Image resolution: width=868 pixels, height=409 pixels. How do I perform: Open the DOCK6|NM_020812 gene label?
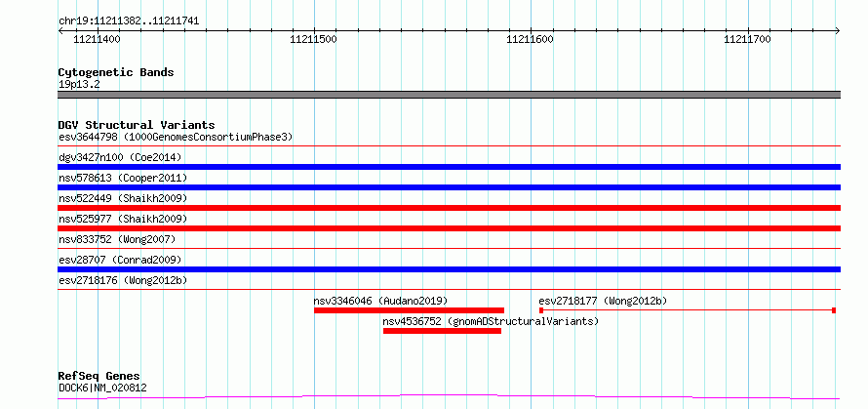102,388
